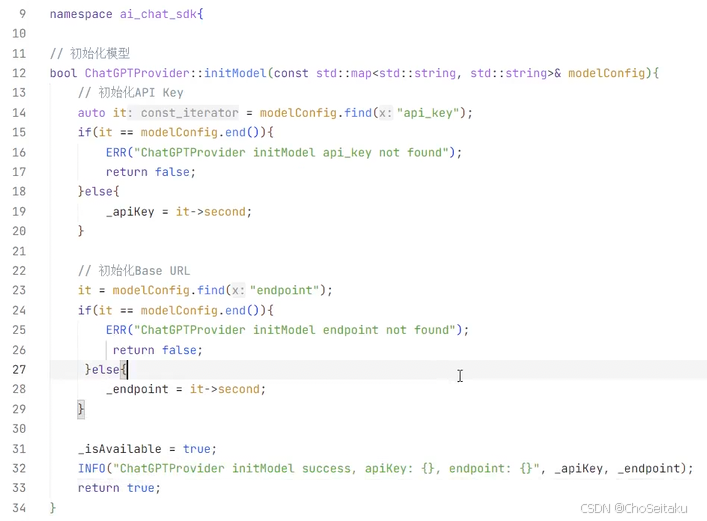Place cursor on ChatGPTProvider in the function signature
The height and width of the screenshot is (521, 707).
[x=137, y=73]
